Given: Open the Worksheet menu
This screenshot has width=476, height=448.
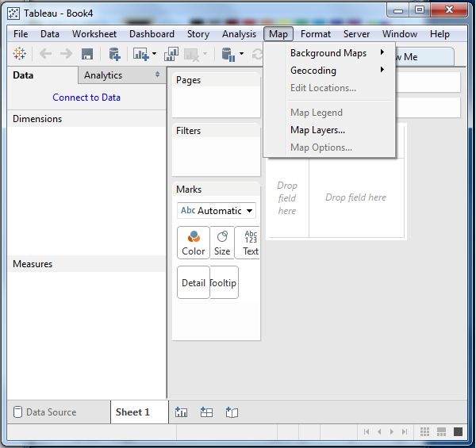Looking at the screenshot, I should 94,34.
